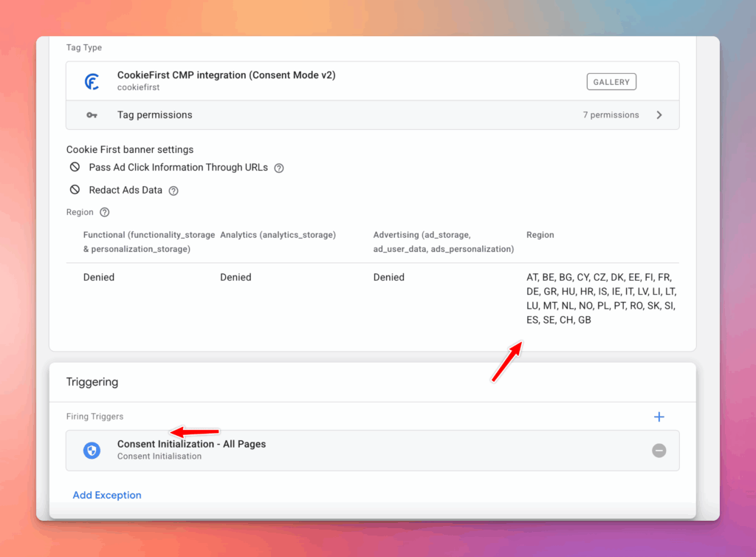Click the blue plus icon to add trigger
The height and width of the screenshot is (557, 756).
pos(659,417)
